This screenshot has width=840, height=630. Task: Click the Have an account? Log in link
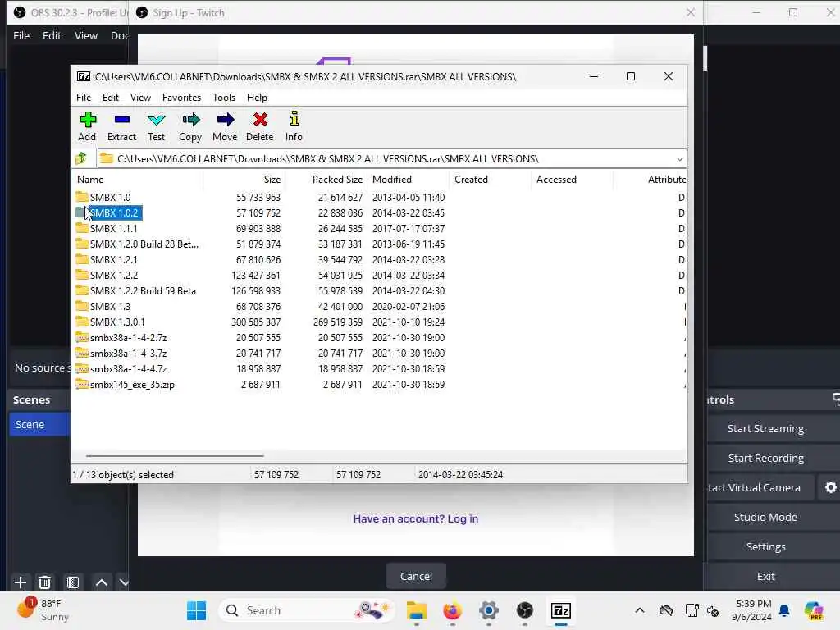click(x=415, y=518)
